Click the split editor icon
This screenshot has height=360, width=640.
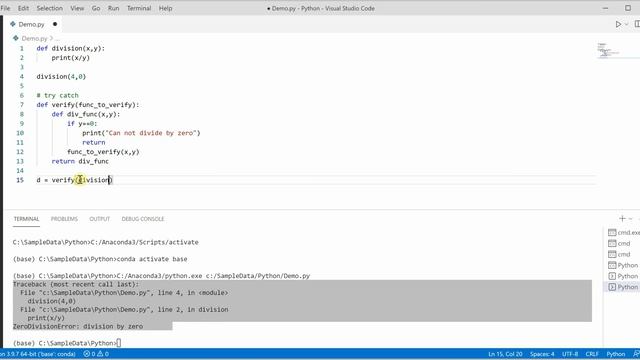(637, 24)
